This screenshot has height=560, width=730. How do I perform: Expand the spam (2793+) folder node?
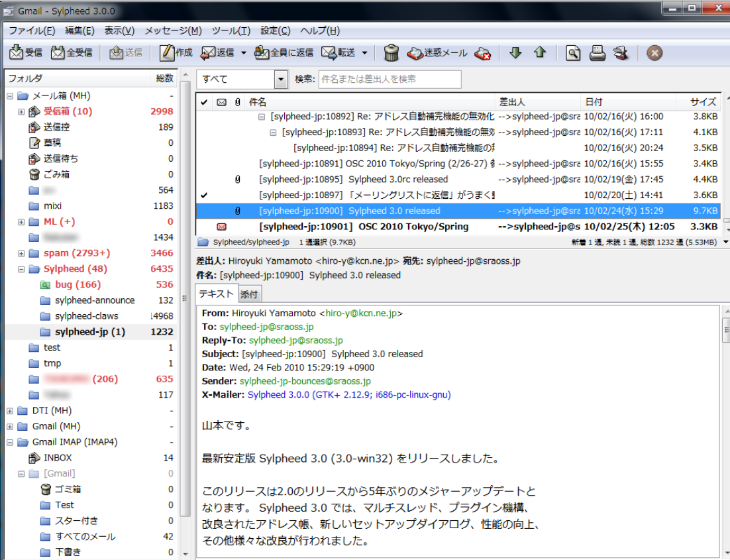[21, 253]
